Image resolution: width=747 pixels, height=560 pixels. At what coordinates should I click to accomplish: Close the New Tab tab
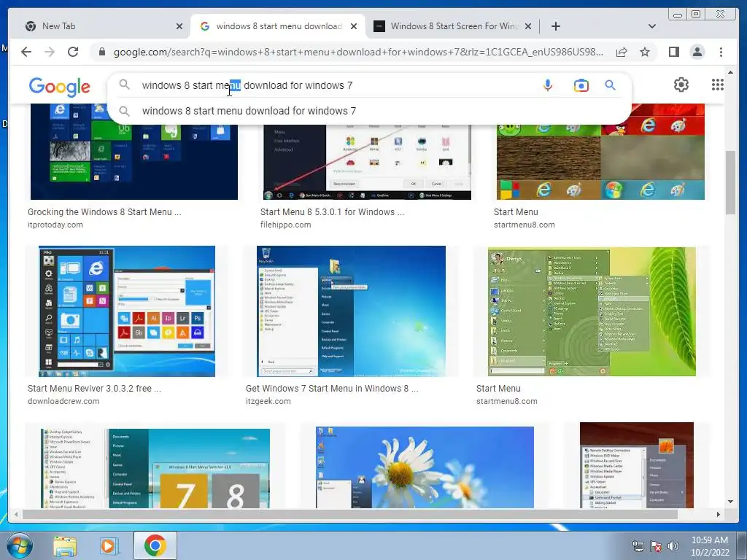[x=179, y=26]
